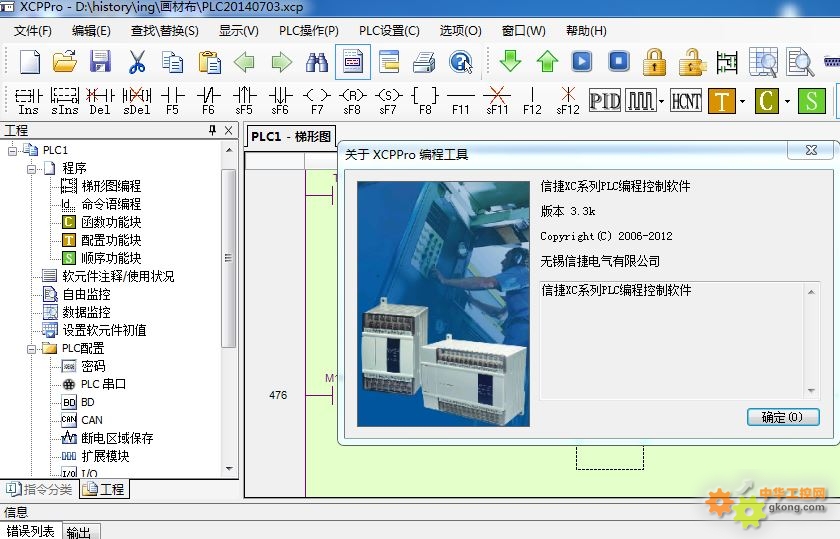Save the project with the floppy disk icon
This screenshot has width=840, height=539.
[x=100, y=62]
